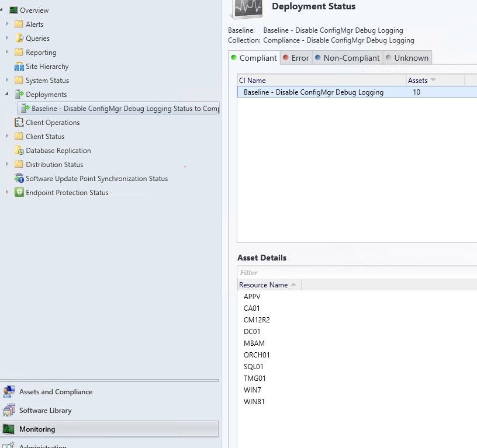The width and height of the screenshot is (477, 448).
Task: Expand the Client Status node
Action: coord(7,136)
